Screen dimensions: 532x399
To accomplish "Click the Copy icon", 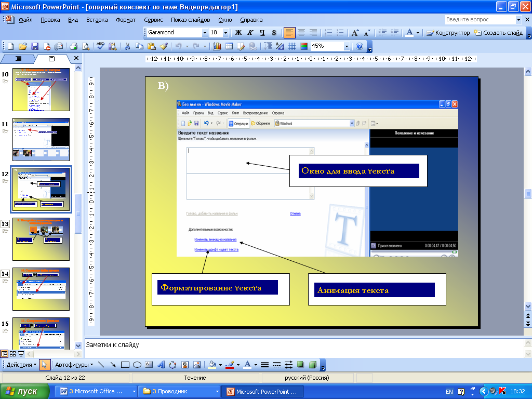I will coord(139,46).
